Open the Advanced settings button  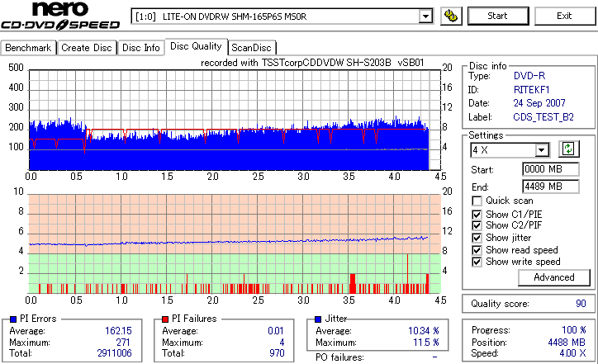pyautogui.click(x=553, y=277)
